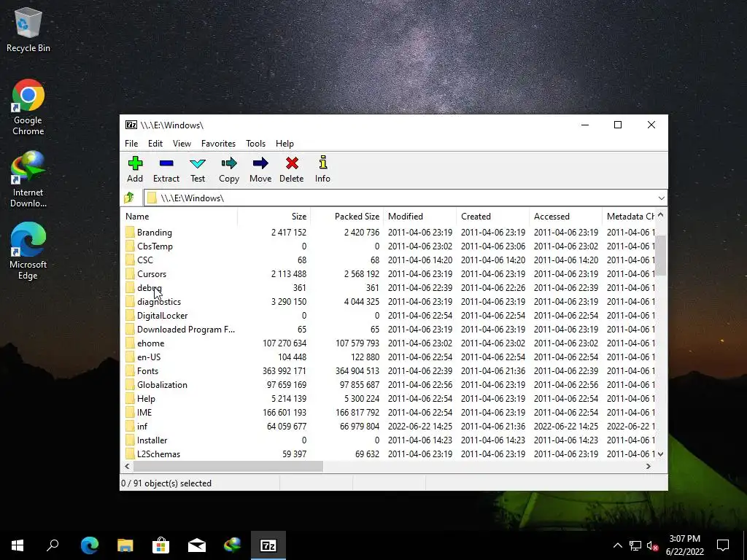Click Internet Download Manager taskbar icon

pyautogui.click(x=233, y=545)
